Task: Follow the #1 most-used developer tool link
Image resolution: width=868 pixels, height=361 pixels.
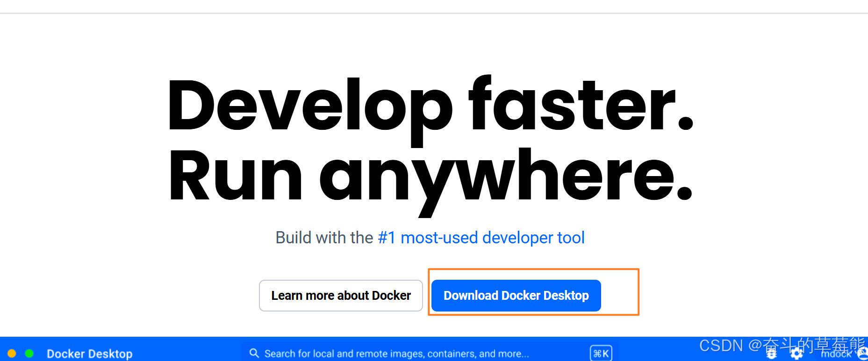Action: click(x=481, y=238)
